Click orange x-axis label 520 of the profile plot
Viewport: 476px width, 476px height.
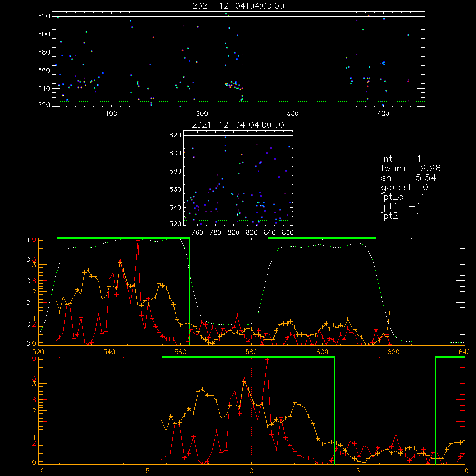click(38, 352)
